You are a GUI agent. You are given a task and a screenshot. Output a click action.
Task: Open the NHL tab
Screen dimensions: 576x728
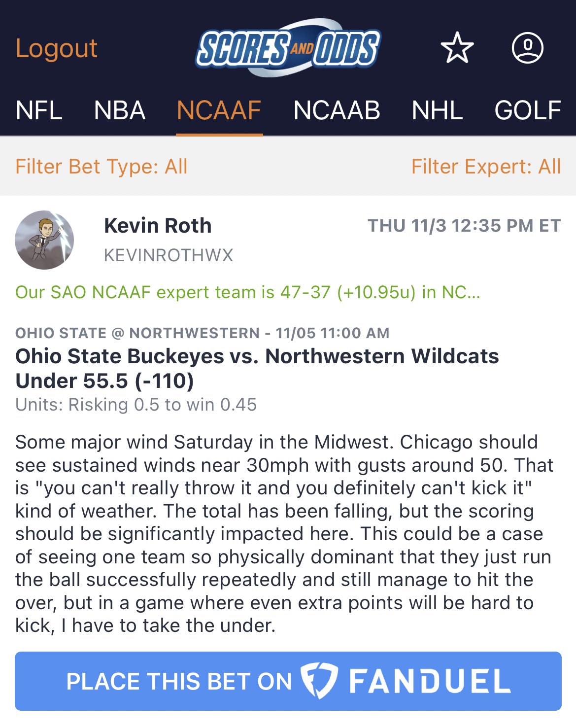coord(437,110)
